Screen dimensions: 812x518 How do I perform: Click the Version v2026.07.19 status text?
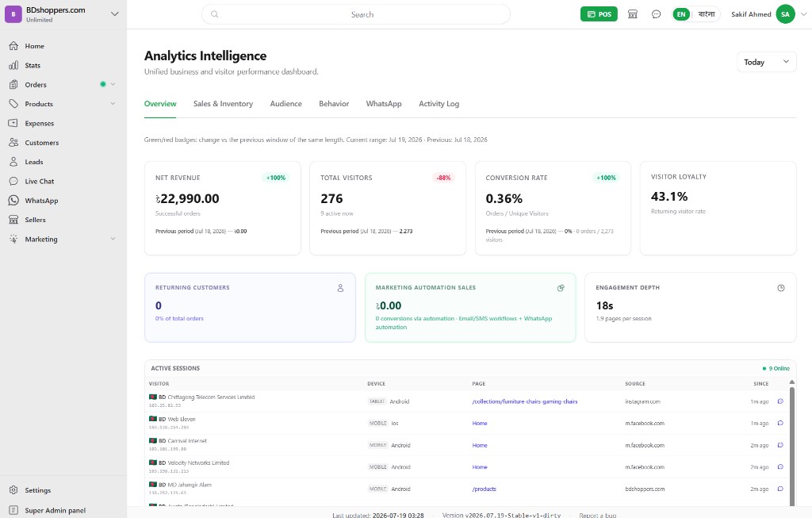501,516
